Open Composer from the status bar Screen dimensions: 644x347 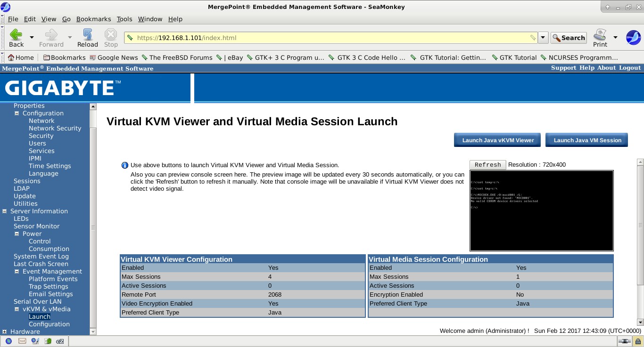(35, 341)
